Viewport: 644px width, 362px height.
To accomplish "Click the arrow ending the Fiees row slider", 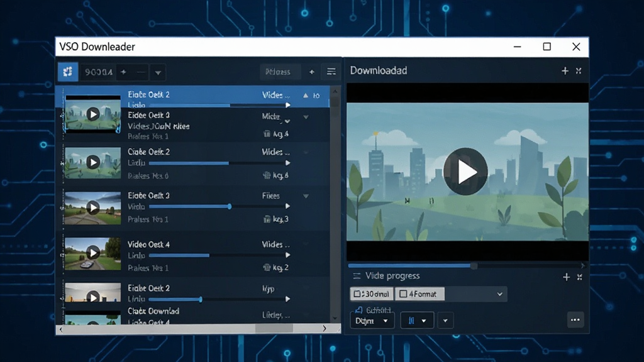I will point(288,206).
